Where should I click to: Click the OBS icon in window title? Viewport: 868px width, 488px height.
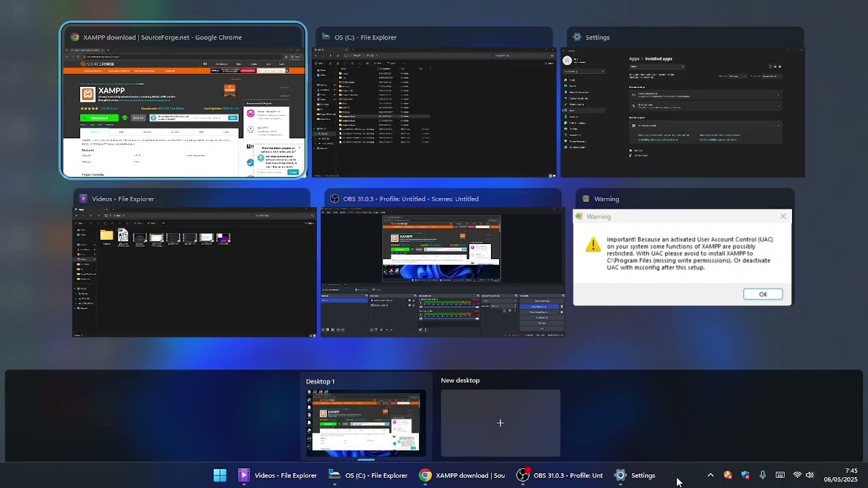334,199
